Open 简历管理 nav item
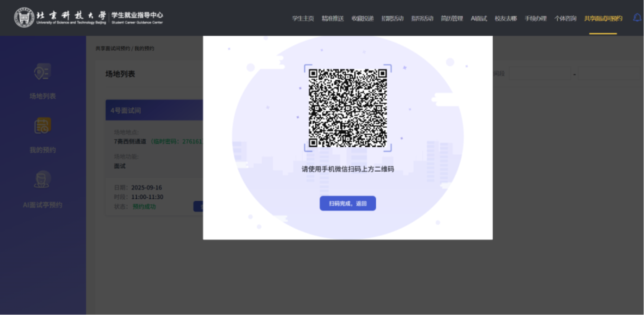Image resolution: width=644 pixels, height=315 pixels. 452,18
